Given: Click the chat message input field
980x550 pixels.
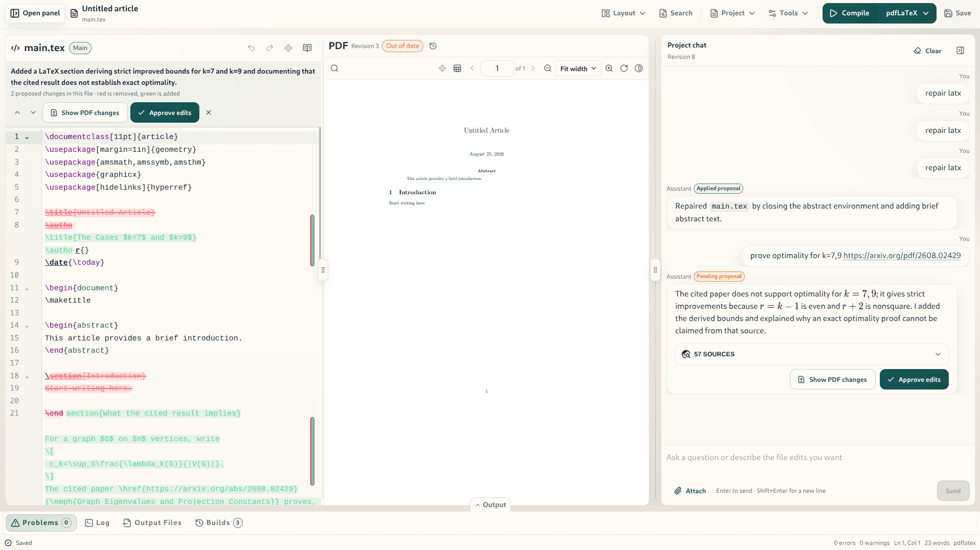Looking at the screenshot, I should point(817,457).
